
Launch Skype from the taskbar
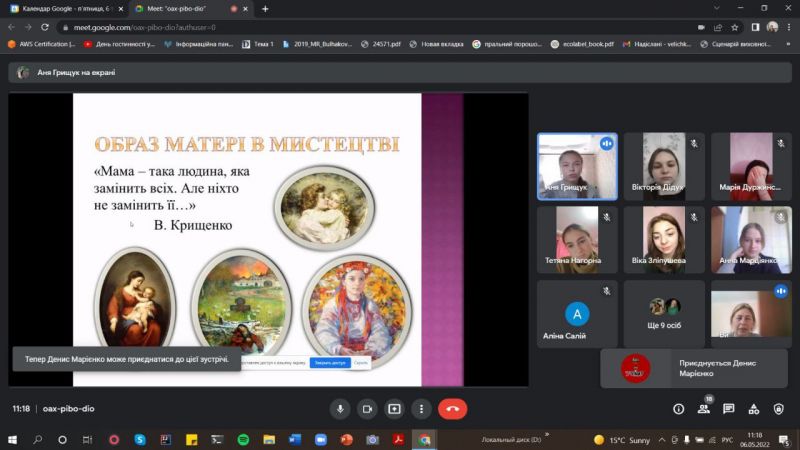click(140, 440)
